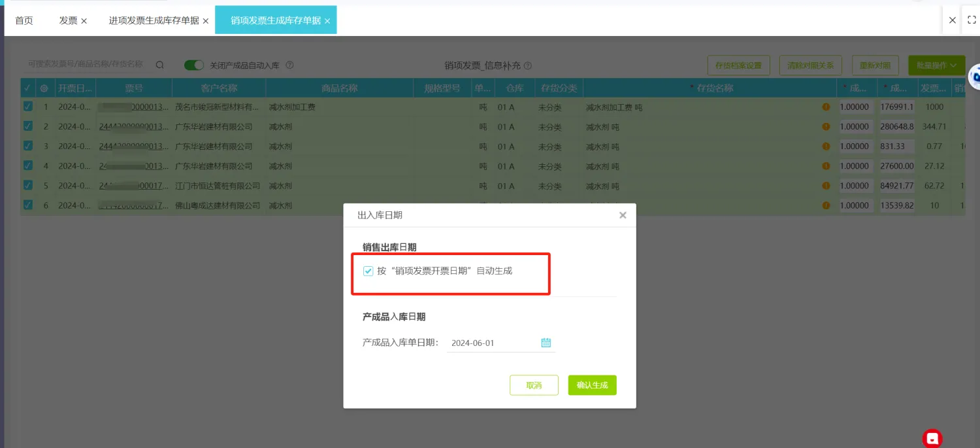This screenshot has width=980, height=448.
Task: Click the calendar icon in date field
Action: (x=546, y=343)
